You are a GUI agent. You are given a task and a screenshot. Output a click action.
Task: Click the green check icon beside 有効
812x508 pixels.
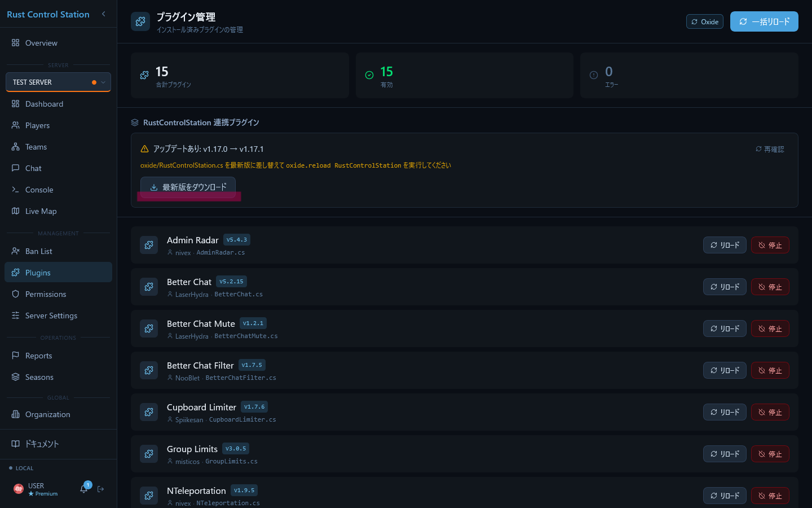[369, 75]
